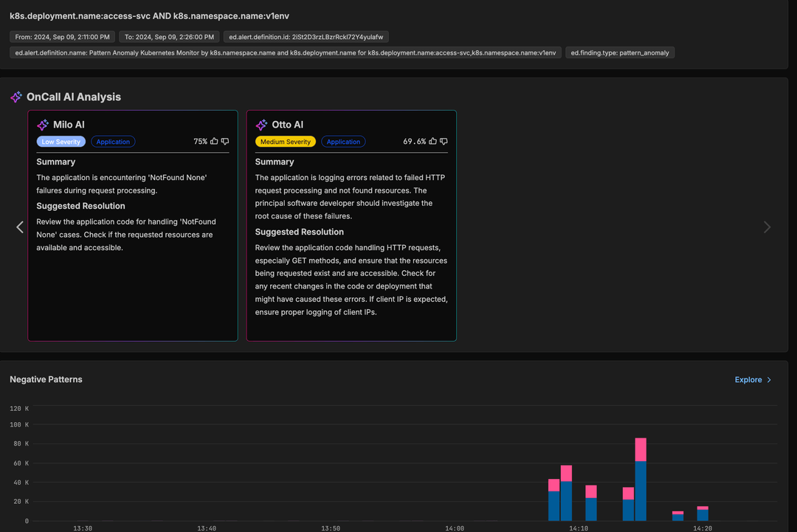797x532 pixels.
Task: Click the right carousel arrow in AI Analysis
Action: (767, 227)
